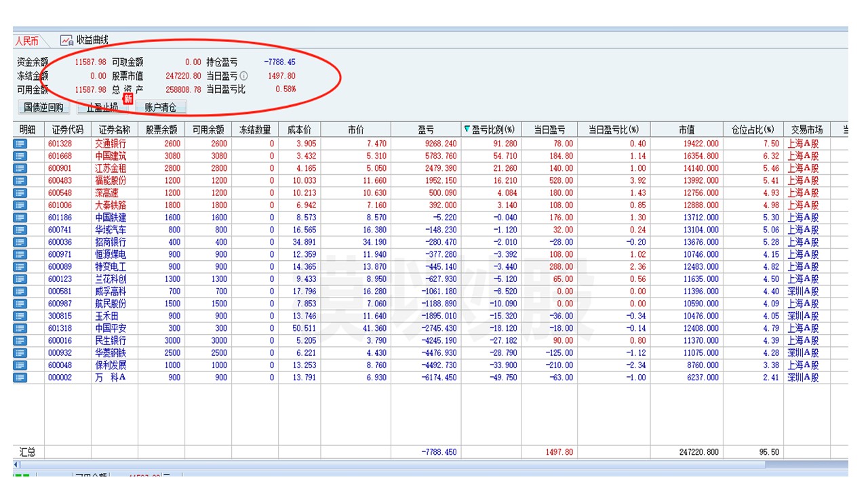This screenshot has height=488, width=868.
Task: Sort by the 冻结数量 column header
Action: [255, 129]
